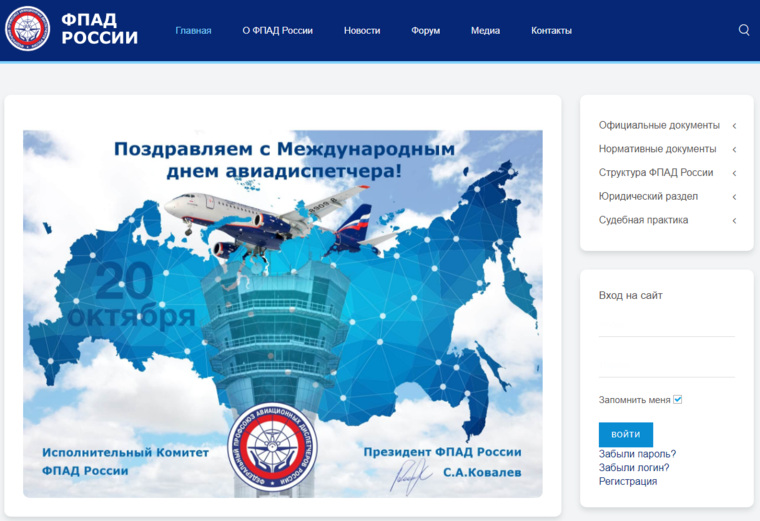Viewport: 760px width, 521px height.
Task: Open Нормативные документы sidebar item
Action: point(657,149)
